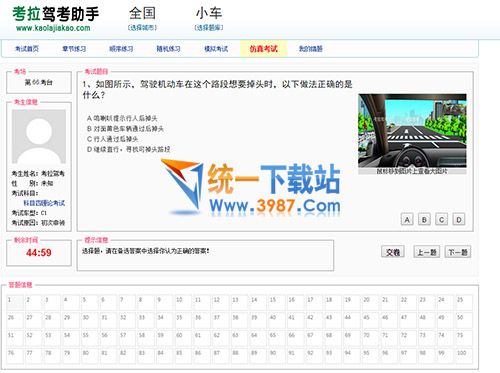Switch to the 章节练习 tab
Screen dimensions: 500x373
74,49
